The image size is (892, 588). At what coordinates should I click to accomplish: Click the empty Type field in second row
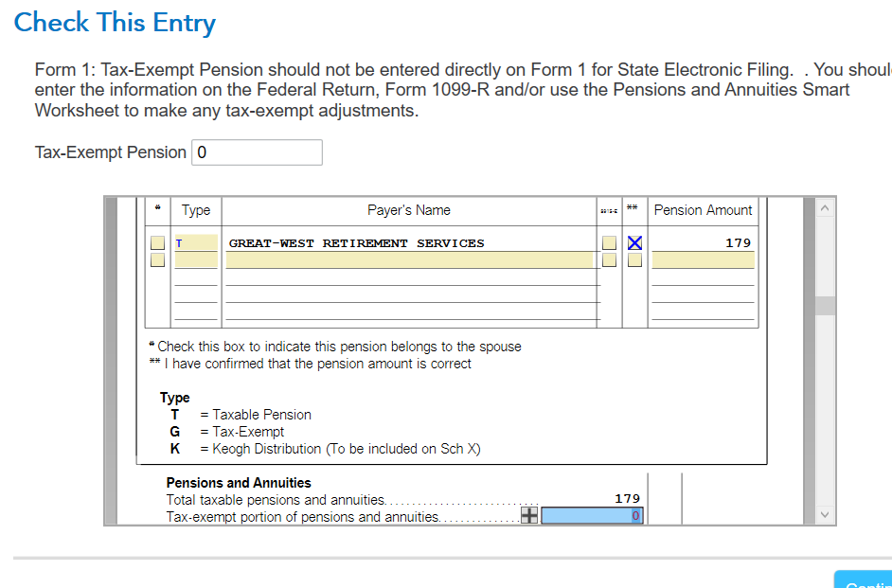coord(195,259)
